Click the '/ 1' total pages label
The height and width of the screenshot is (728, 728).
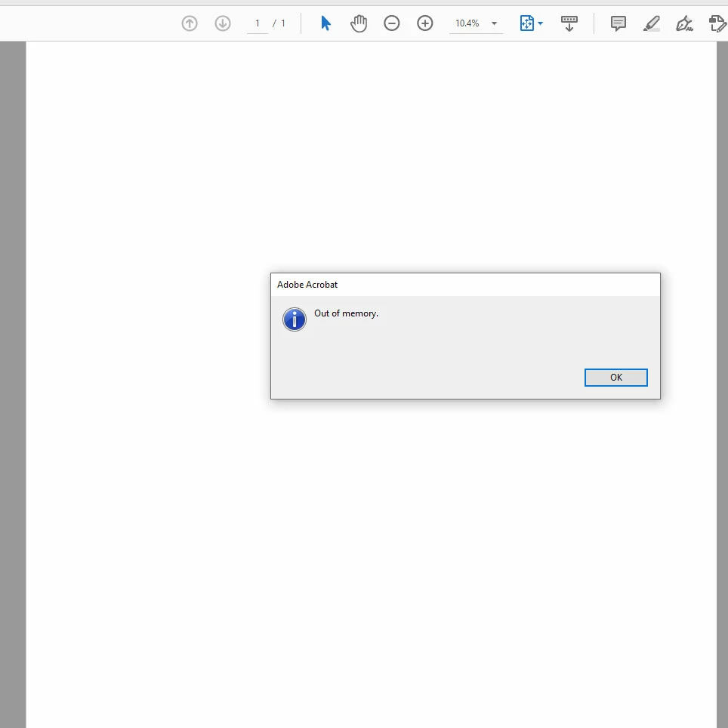pyautogui.click(x=279, y=23)
